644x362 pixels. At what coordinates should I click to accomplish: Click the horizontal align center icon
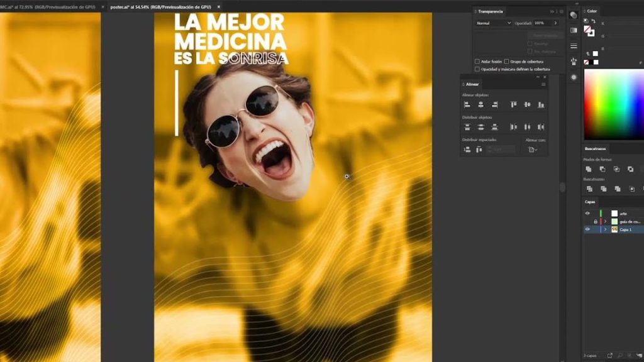(x=480, y=105)
